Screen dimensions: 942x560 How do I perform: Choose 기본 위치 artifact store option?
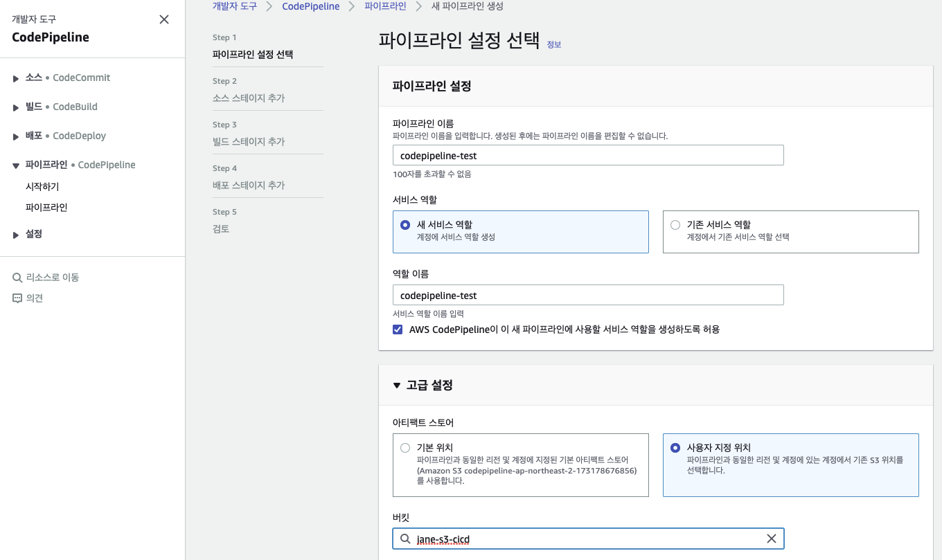(405, 448)
